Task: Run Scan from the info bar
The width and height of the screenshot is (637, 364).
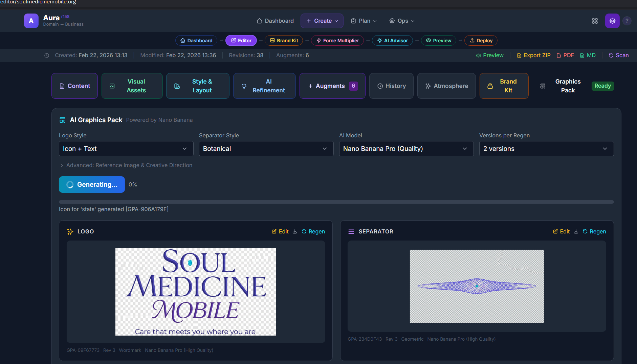Action: pos(619,55)
